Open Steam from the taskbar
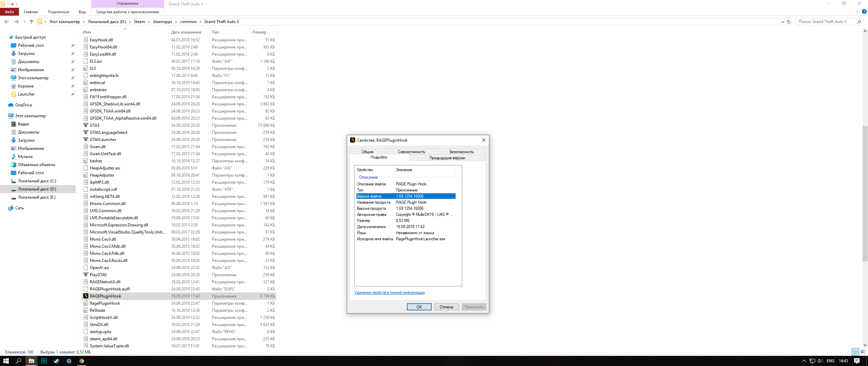868x366 pixels. 57,361
